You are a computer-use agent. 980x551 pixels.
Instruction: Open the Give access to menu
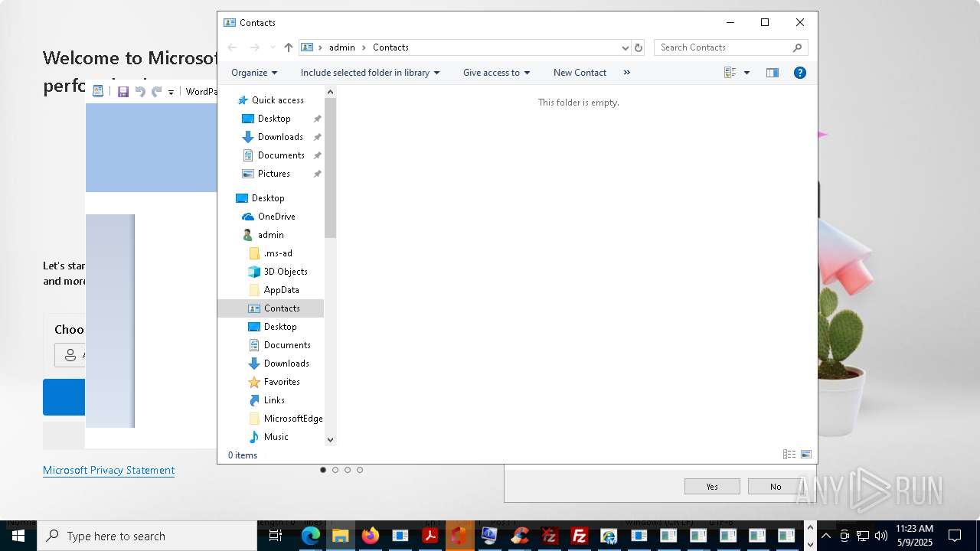[x=496, y=73]
